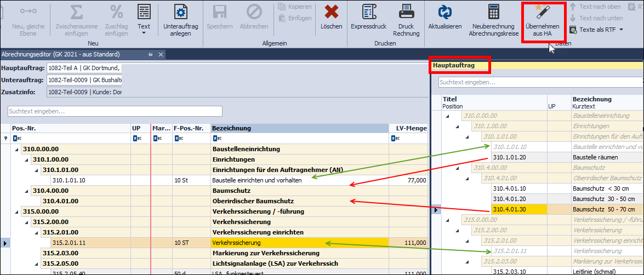This screenshot has width=644, height=275.
Task: Click the Löschen red X icon
Action: (x=331, y=12)
